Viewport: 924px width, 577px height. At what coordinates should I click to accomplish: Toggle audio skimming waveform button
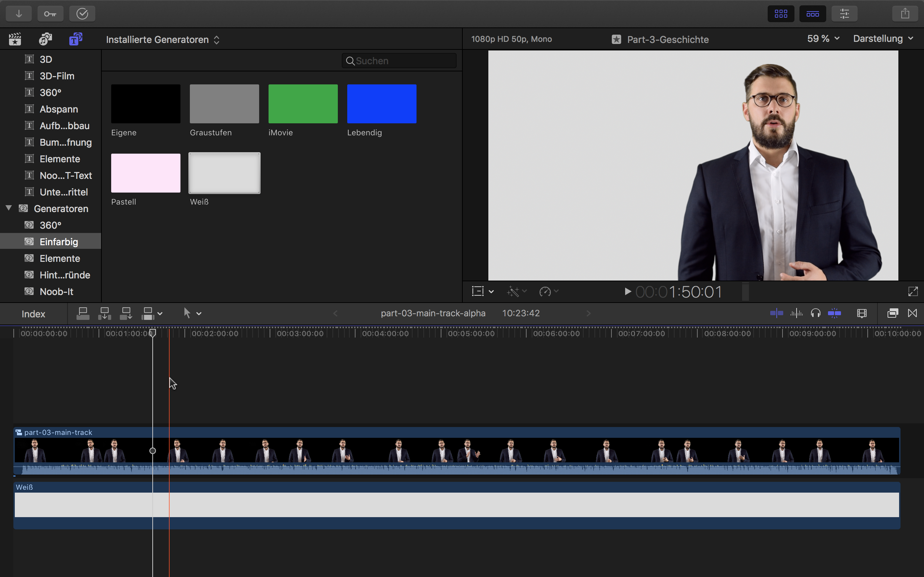(796, 314)
